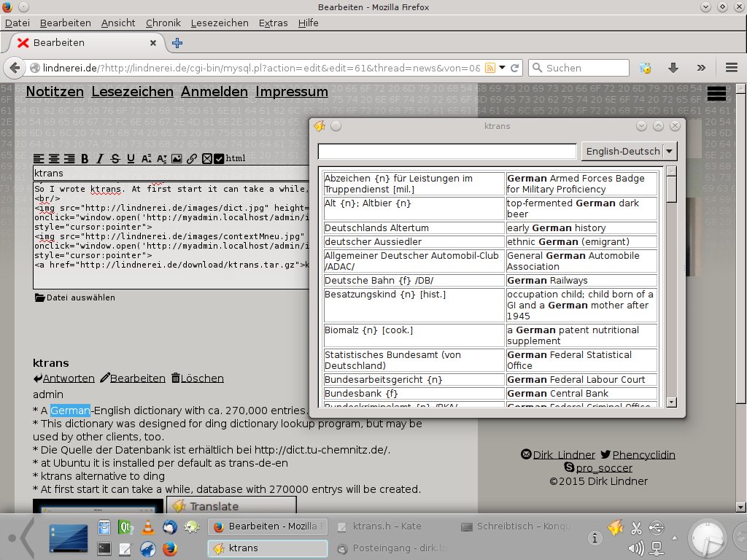Apply bold formatting in the editor
This screenshot has height=560, width=747.
pyautogui.click(x=85, y=159)
